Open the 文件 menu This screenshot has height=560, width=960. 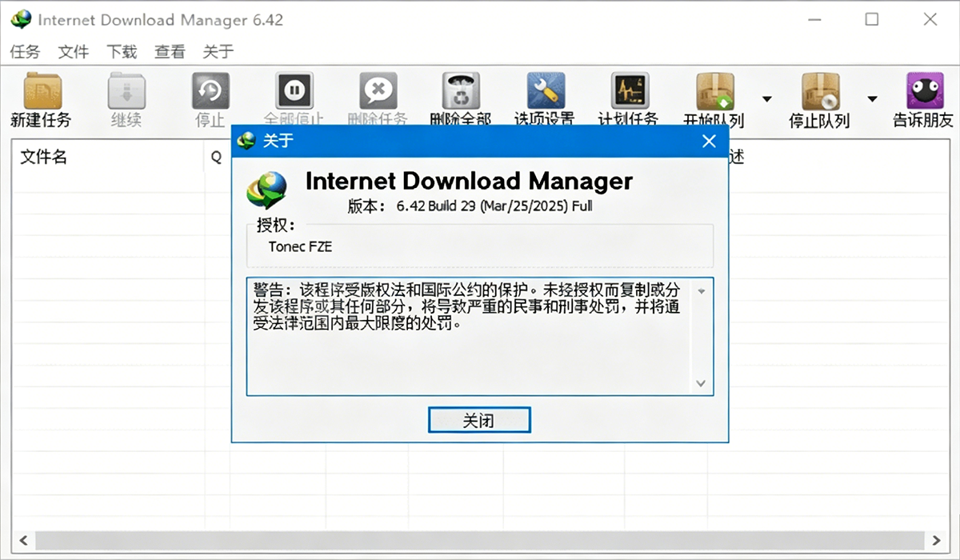coord(74,52)
